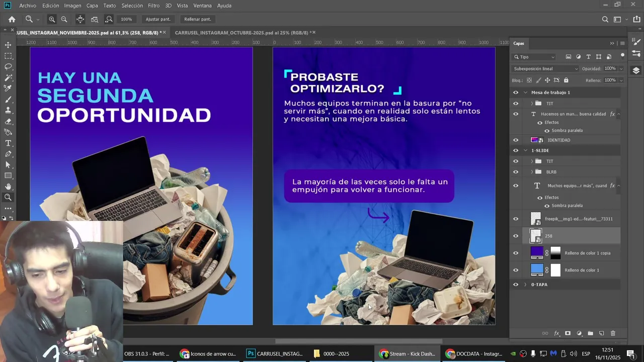Collapse effects of Hacemos un man text layer

pos(618,114)
